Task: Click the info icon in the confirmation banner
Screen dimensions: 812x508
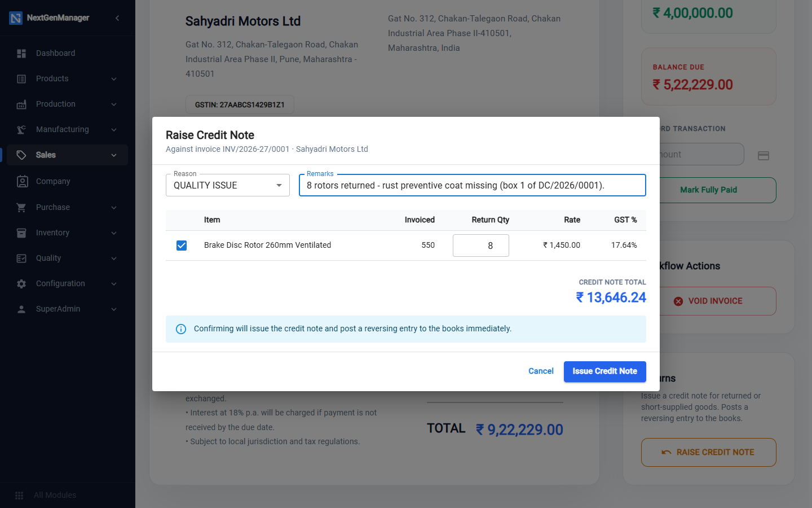Action: pyautogui.click(x=181, y=329)
